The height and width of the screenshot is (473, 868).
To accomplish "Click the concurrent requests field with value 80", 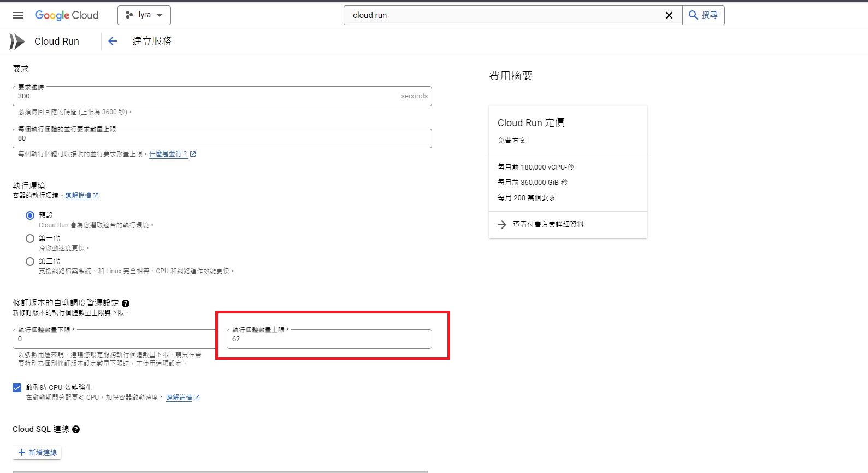I will coord(222,138).
